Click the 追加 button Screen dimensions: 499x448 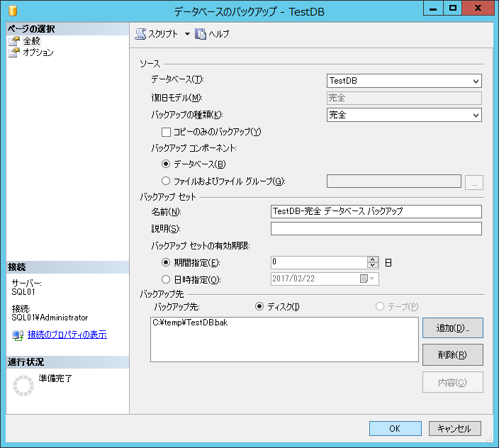tap(452, 327)
